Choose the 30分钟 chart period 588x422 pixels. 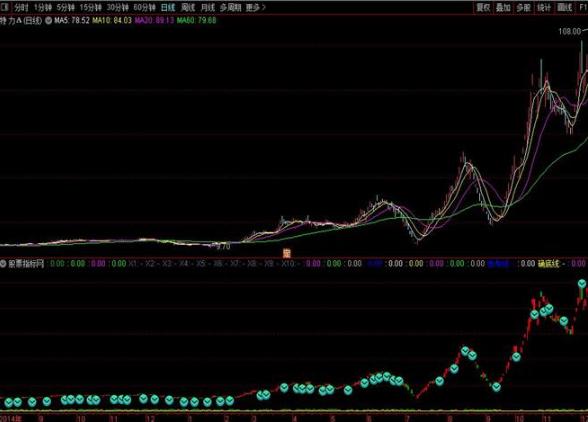click(117, 7)
